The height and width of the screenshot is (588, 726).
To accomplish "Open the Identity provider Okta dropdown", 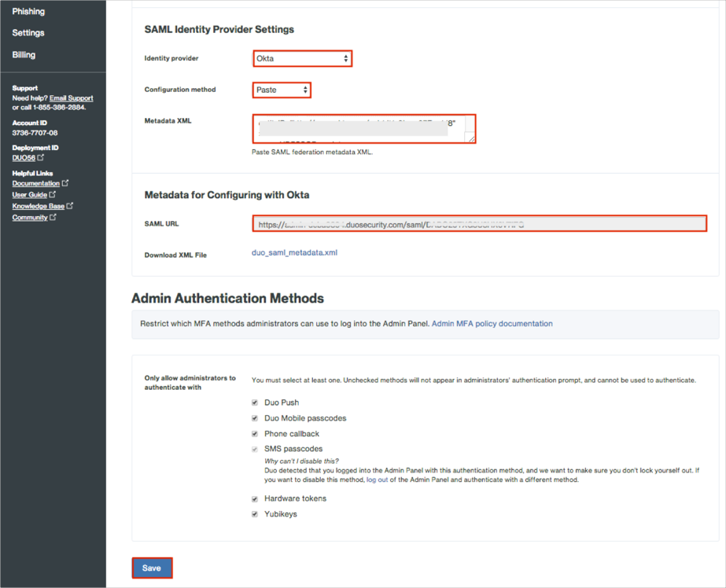I will coord(302,59).
